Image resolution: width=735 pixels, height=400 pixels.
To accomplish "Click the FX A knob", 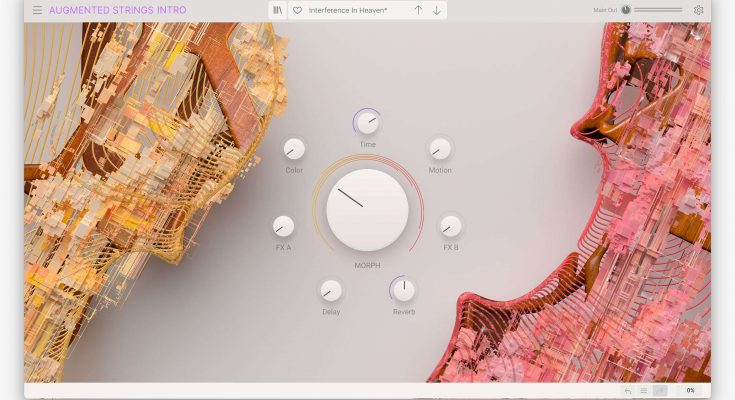I will (283, 226).
